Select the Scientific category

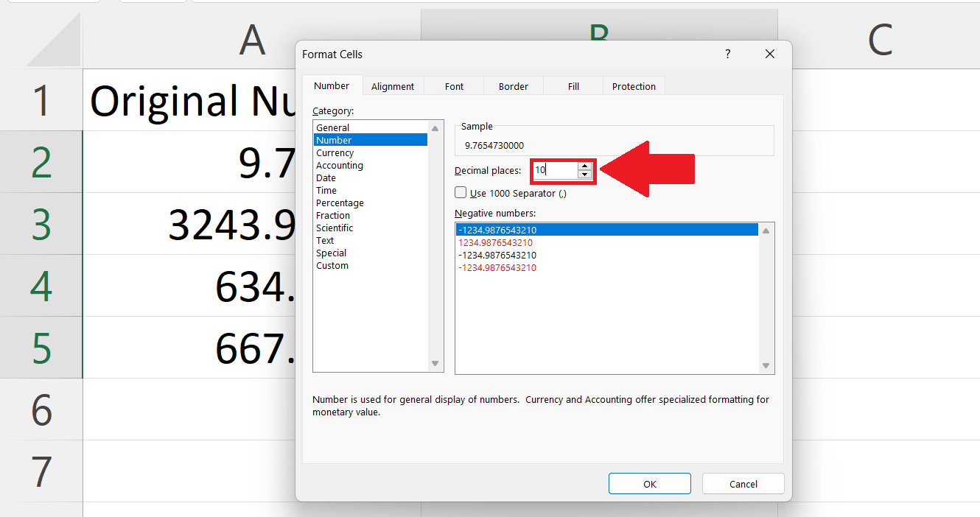[x=335, y=228]
